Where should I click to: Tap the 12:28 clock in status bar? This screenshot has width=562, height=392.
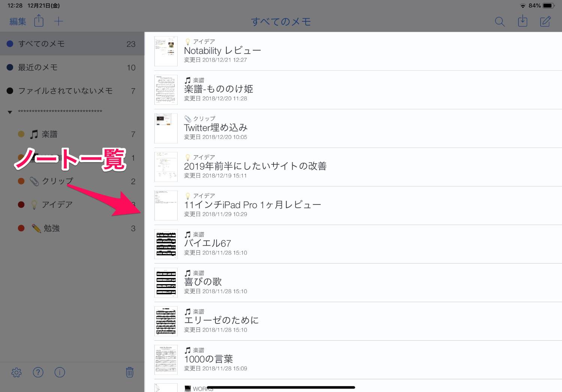15,6
